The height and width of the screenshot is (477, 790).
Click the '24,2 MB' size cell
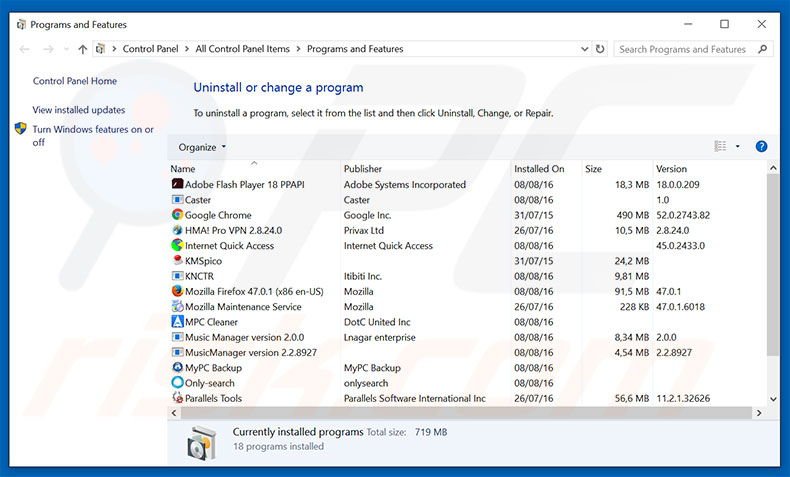pos(632,261)
